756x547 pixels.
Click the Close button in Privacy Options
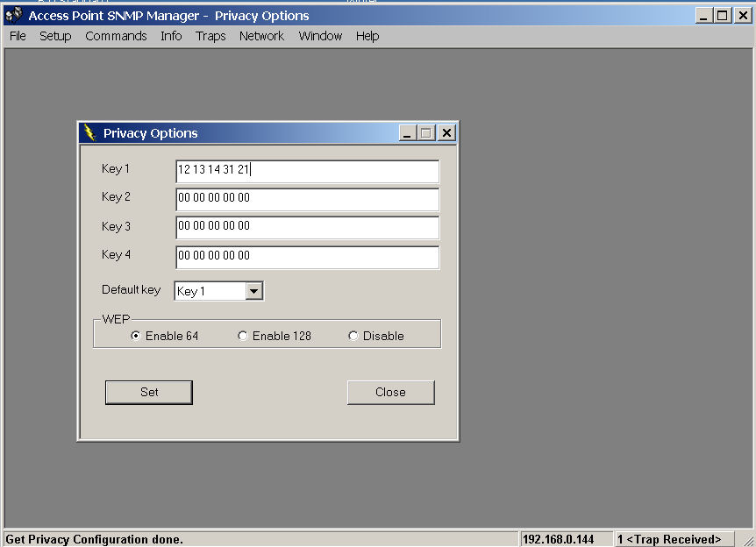(x=390, y=393)
